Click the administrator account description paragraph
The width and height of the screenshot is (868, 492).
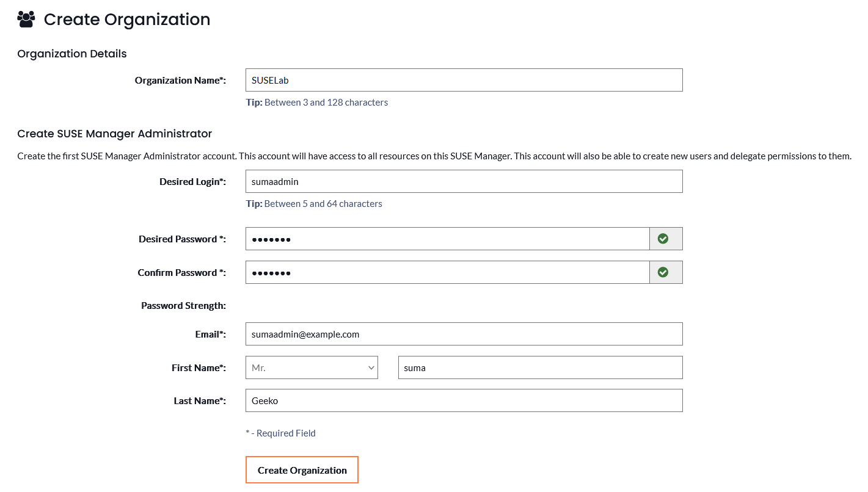(x=434, y=156)
